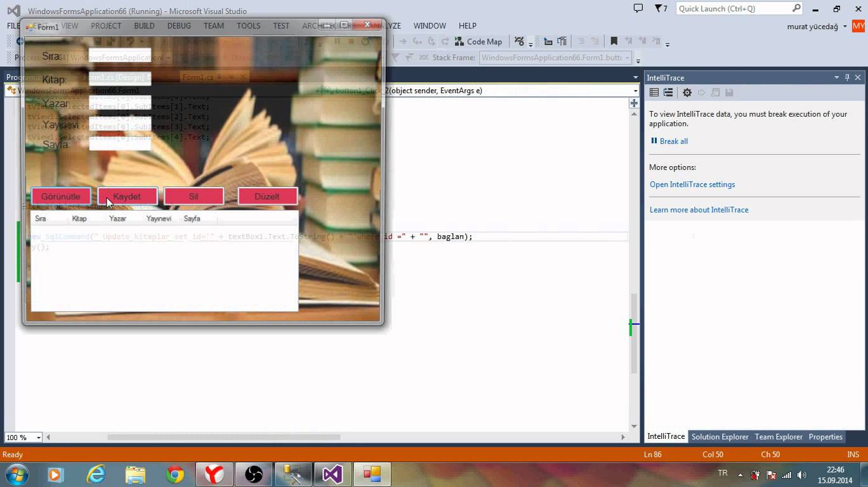Click the Sayfa text box in Form1
This screenshot has height=487, width=868.
pyautogui.click(x=120, y=144)
